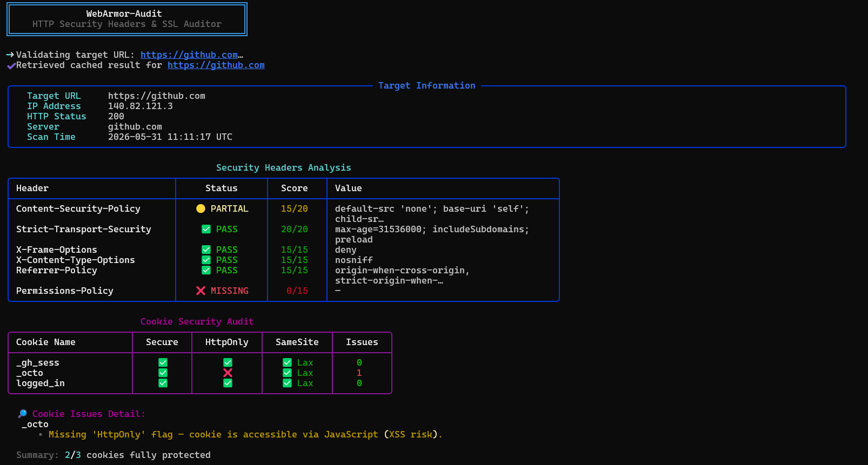Click the X-Content-Type-Options header name
868x465 pixels.
(x=76, y=260)
